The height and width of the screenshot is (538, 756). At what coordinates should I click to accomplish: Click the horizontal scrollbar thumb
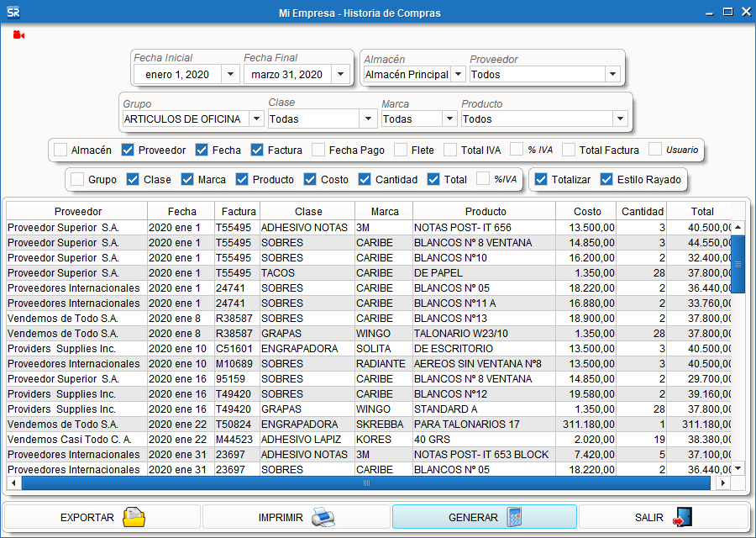(366, 483)
